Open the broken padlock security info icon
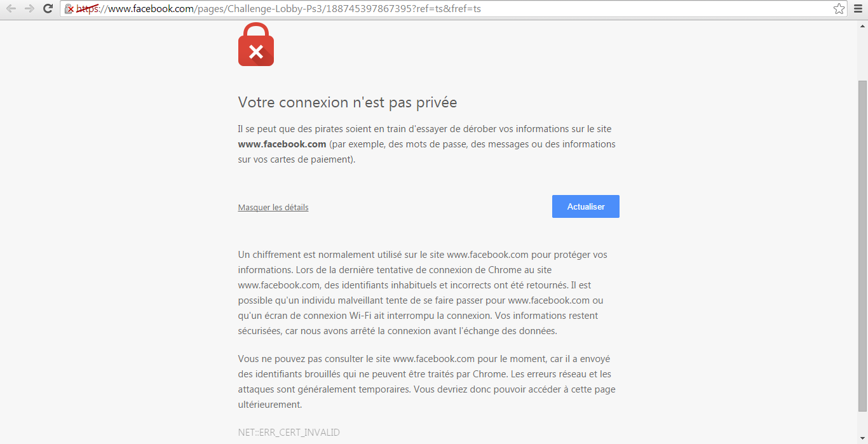The width and height of the screenshot is (868, 444). [x=69, y=9]
